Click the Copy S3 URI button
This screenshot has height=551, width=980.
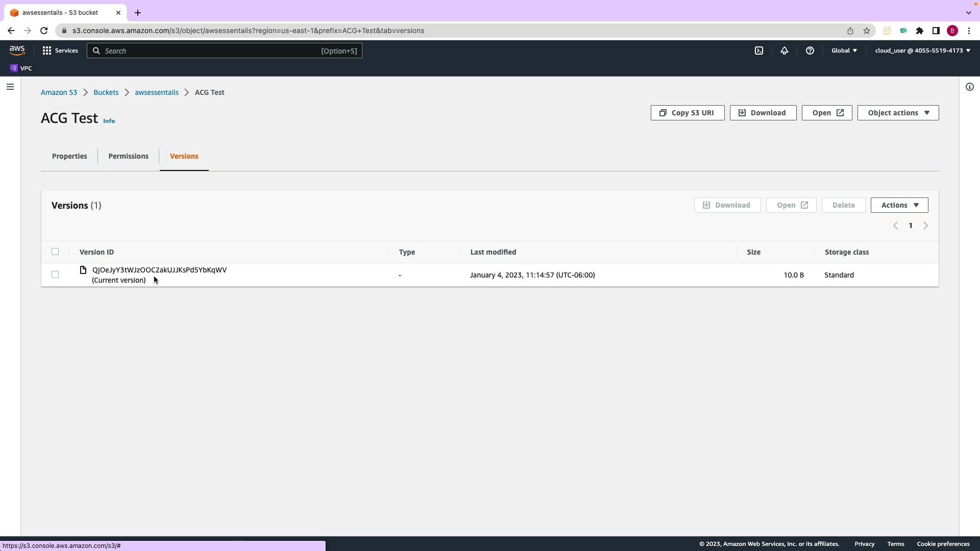coord(687,113)
